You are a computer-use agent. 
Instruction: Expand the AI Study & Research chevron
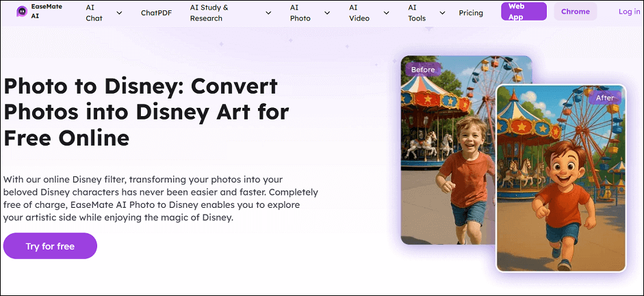click(268, 13)
